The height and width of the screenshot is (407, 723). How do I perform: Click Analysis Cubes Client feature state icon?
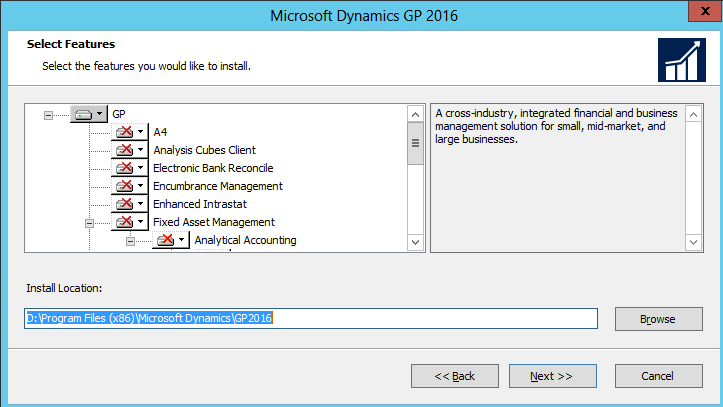129,150
